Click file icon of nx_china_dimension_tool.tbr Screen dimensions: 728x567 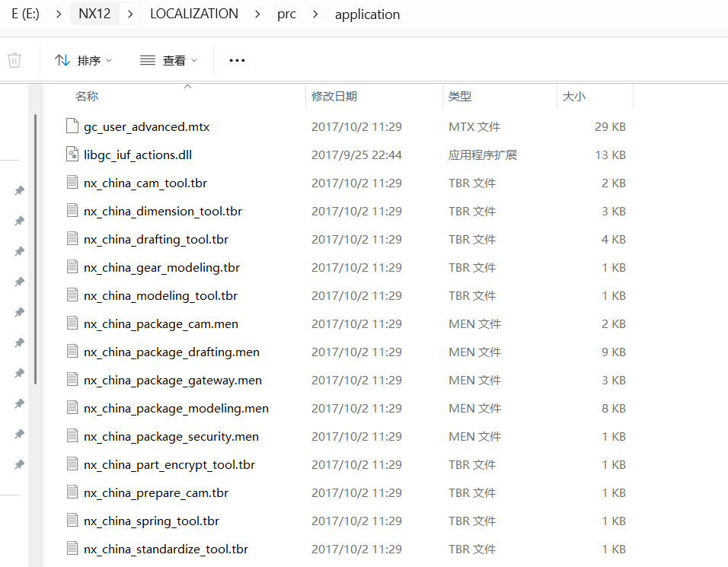click(x=72, y=210)
